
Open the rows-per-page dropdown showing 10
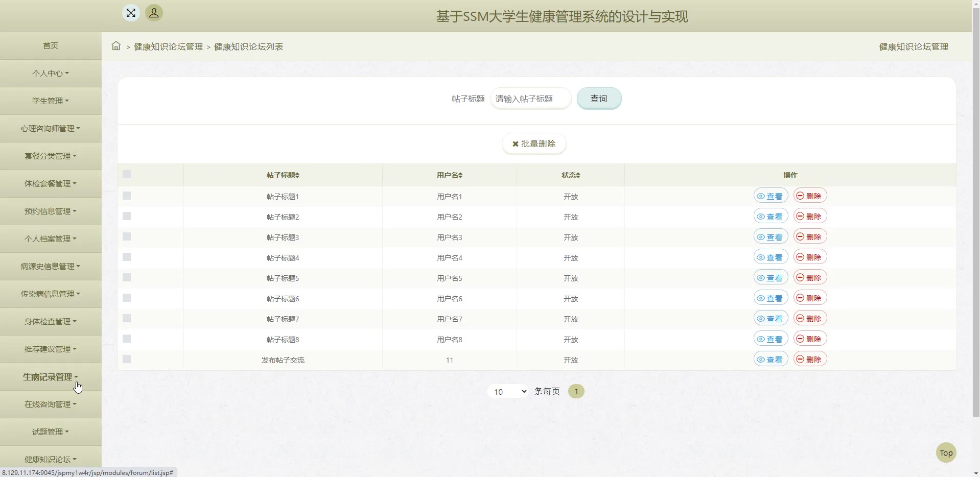(507, 392)
